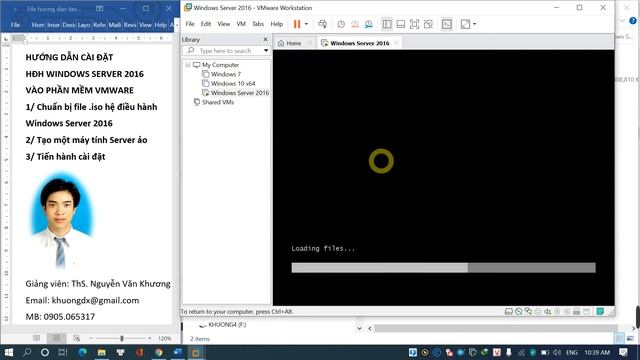Open Word Insert ribbon tab
Screen dimensions: 640x360
pos(53,25)
